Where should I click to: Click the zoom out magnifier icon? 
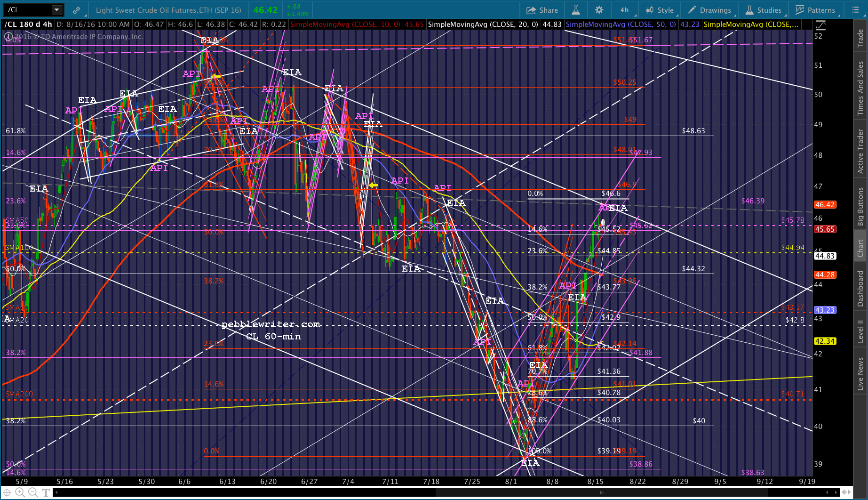33,492
